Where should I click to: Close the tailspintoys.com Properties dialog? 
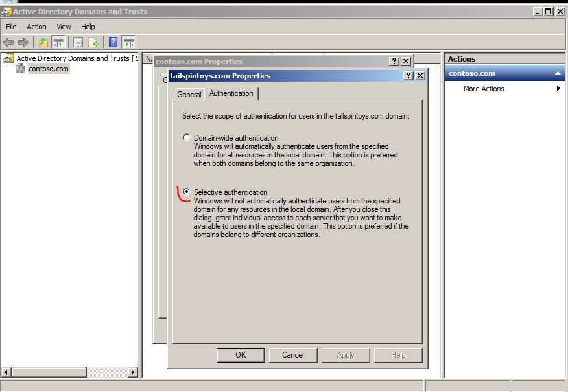[x=420, y=75]
